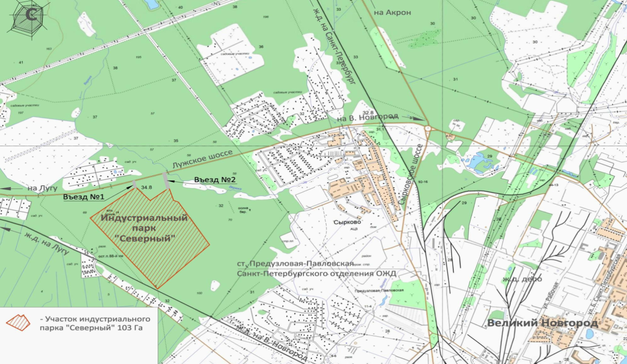
Task: Click the 'Великий Новгород' city label
Action: tap(543, 323)
